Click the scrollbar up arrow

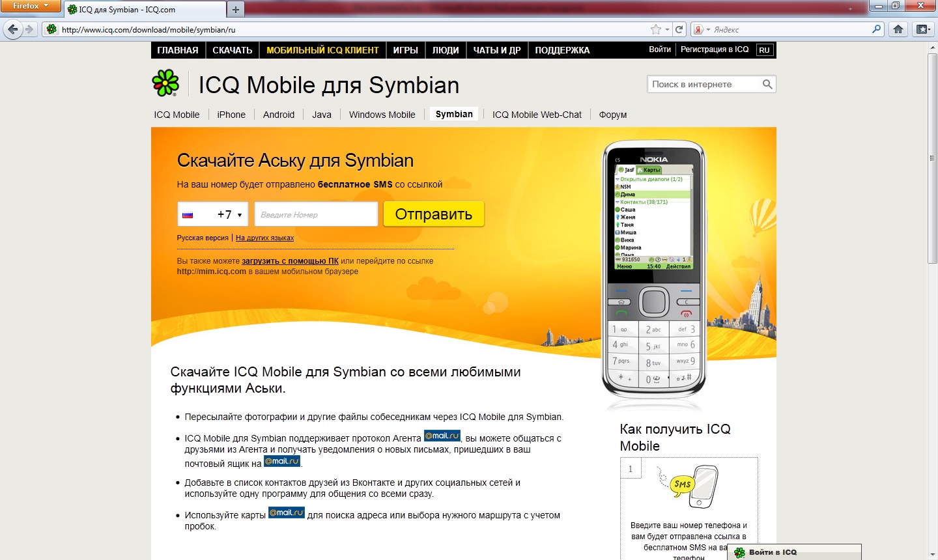click(933, 48)
